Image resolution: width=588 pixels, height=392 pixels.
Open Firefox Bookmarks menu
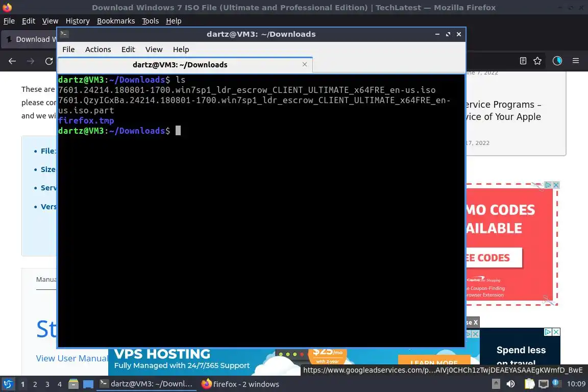(x=116, y=21)
